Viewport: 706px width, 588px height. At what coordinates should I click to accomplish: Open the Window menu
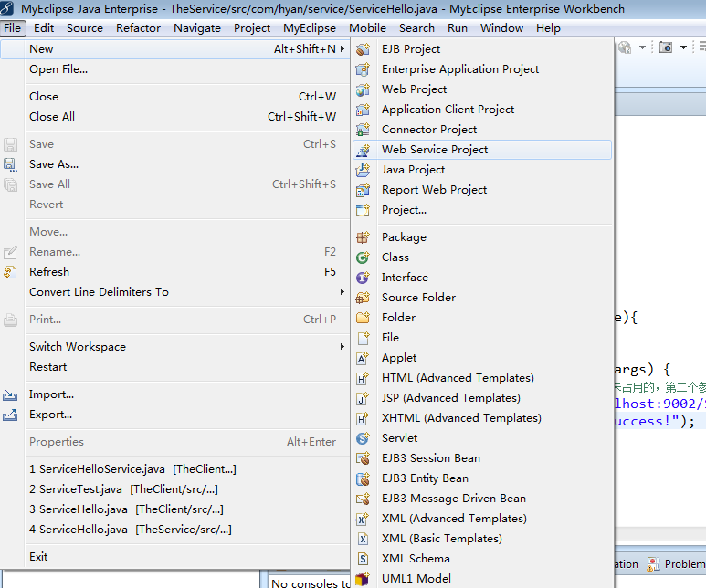[501, 28]
